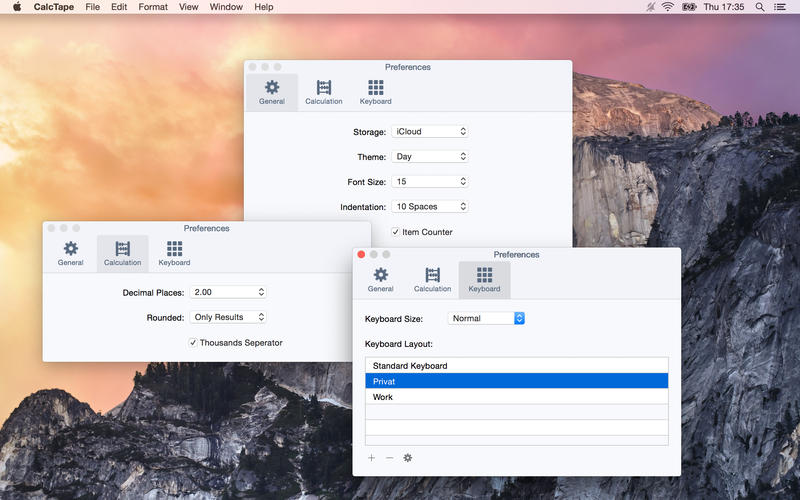The width and height of the screenshot is (800, 500).
Task: Click the Decimal Places stepper field
Action: [x=228, y=292]
